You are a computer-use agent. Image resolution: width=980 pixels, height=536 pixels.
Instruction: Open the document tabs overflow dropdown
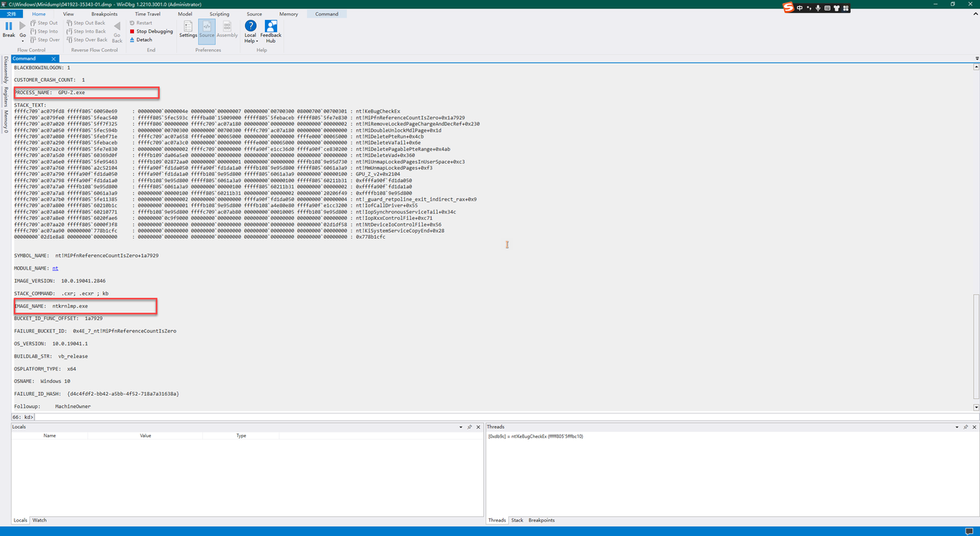pos(977,58)
